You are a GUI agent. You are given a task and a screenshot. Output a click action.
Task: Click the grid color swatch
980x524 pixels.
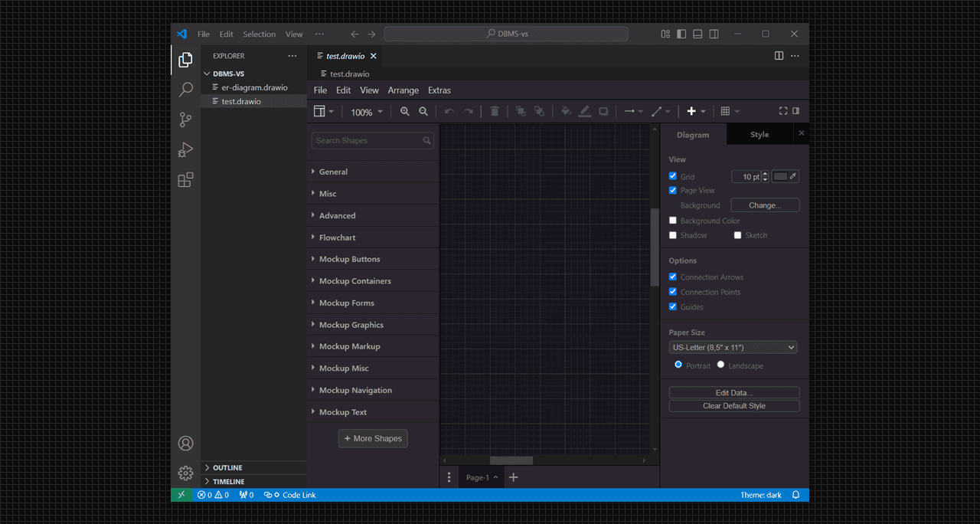780,176
